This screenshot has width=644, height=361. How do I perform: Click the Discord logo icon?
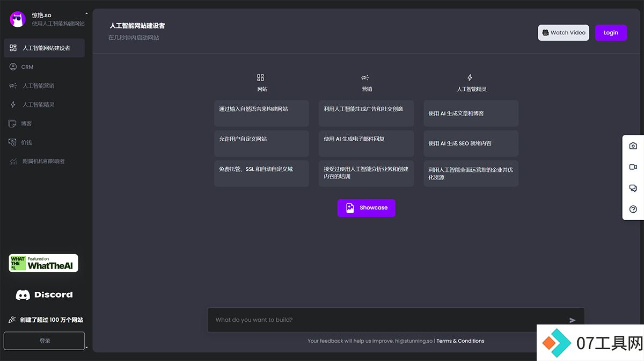[23, 295]
